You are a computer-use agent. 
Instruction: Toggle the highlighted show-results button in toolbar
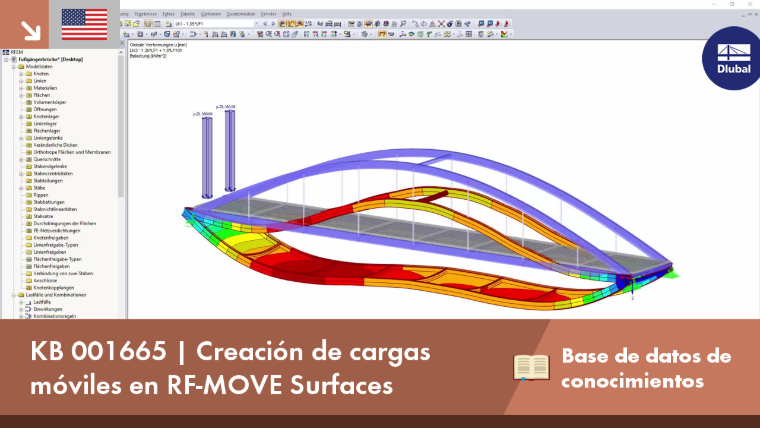[282, 24]
